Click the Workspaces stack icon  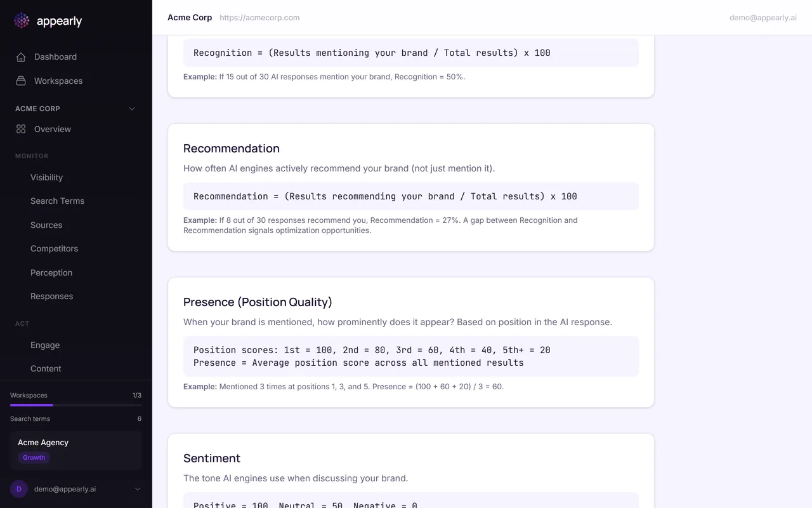coord(21,81)
